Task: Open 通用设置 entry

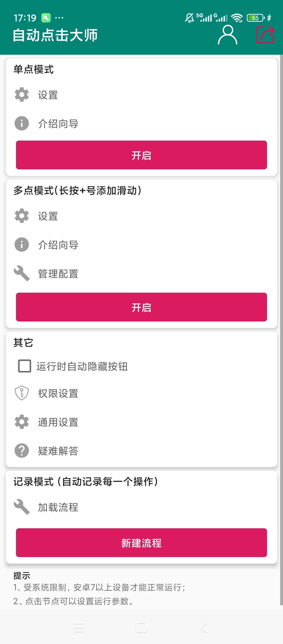Action: (x=141, y=422)
